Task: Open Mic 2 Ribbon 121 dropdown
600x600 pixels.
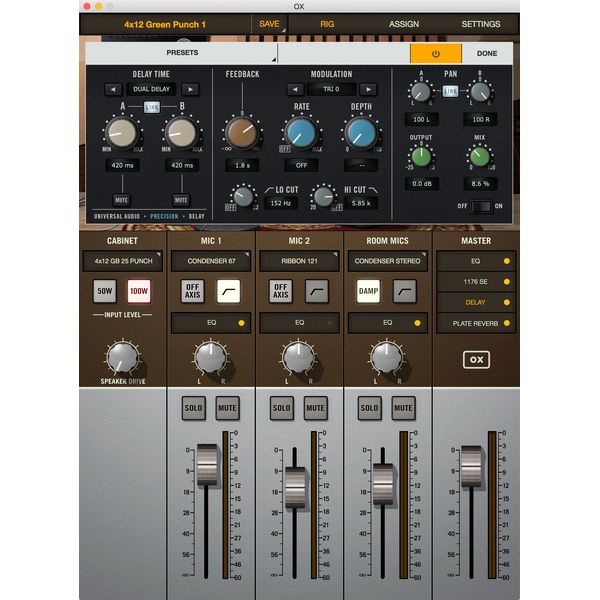Action: 299,261
